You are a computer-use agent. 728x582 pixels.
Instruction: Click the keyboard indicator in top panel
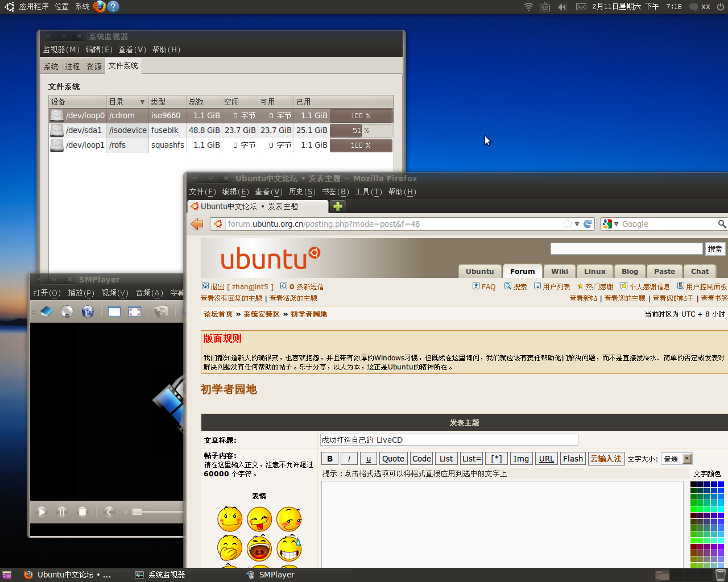tap(545, 7)
